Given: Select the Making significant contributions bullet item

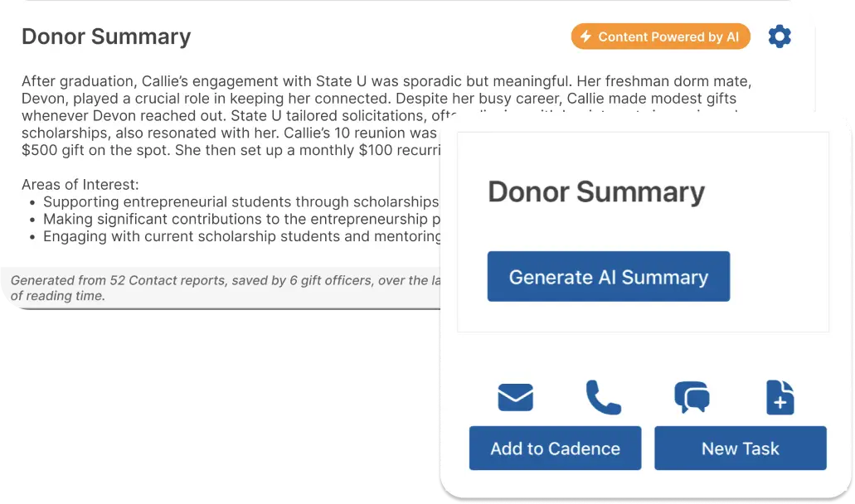Looking at the screenshot, I should 240,219.
